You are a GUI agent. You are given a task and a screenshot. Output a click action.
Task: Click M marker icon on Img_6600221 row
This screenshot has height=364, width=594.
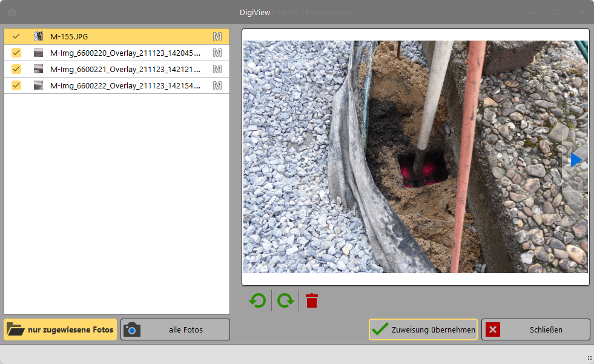point(217,69)
